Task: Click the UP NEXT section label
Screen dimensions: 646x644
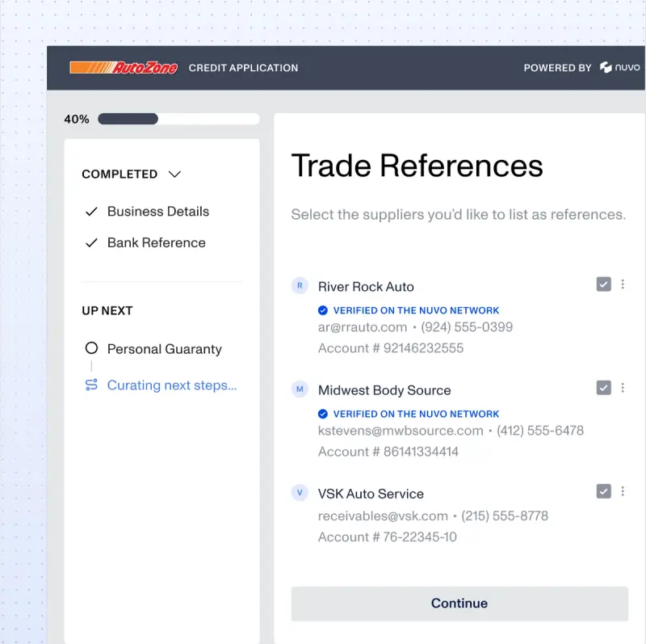Action: [107, 311]
